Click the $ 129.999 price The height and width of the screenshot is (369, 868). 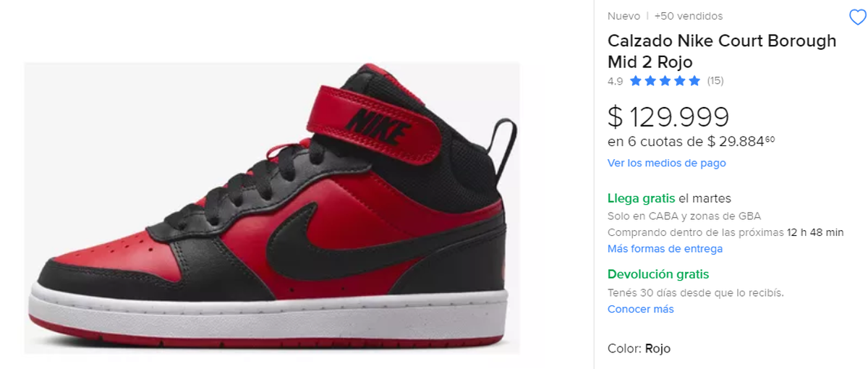(668, 116)
